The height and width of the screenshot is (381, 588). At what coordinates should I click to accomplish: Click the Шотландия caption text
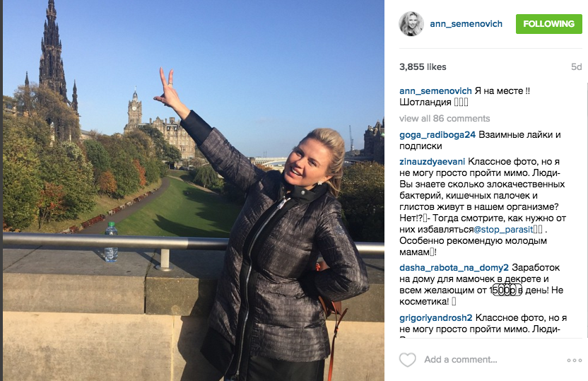425,102
